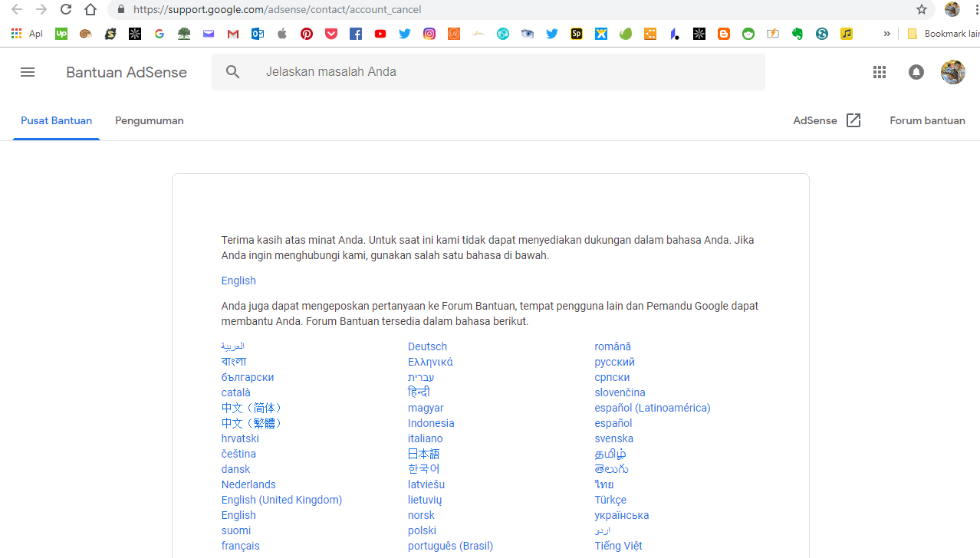The height and width of the screenshot is (558, 980).
Task: Open the Apple bookmark icon
Action: [x=282, y=34]
